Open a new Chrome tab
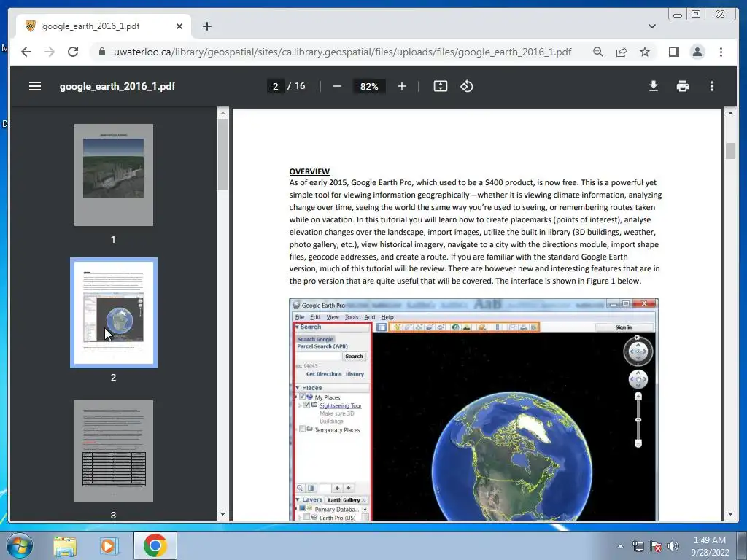 206,26
